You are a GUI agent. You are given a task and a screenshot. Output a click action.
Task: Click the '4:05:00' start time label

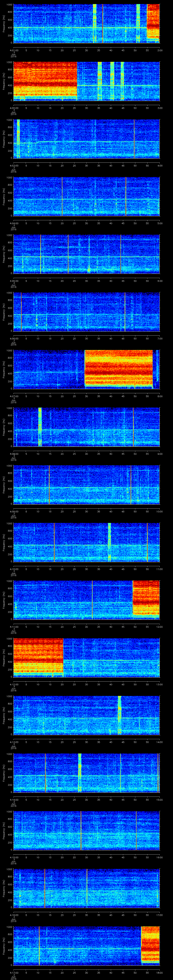[x=14, y=281]
